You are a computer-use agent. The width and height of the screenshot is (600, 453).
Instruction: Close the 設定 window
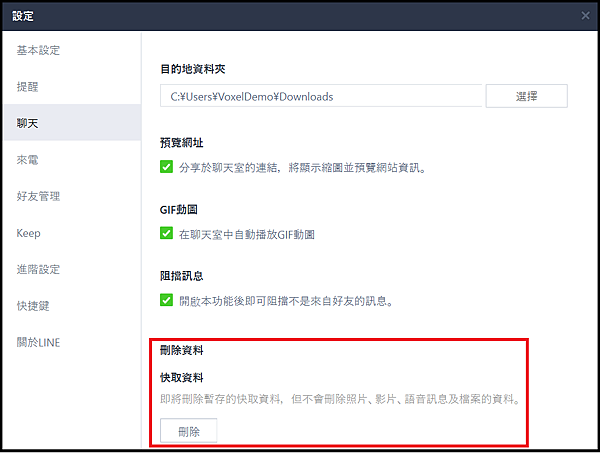(x=585, y=16)
